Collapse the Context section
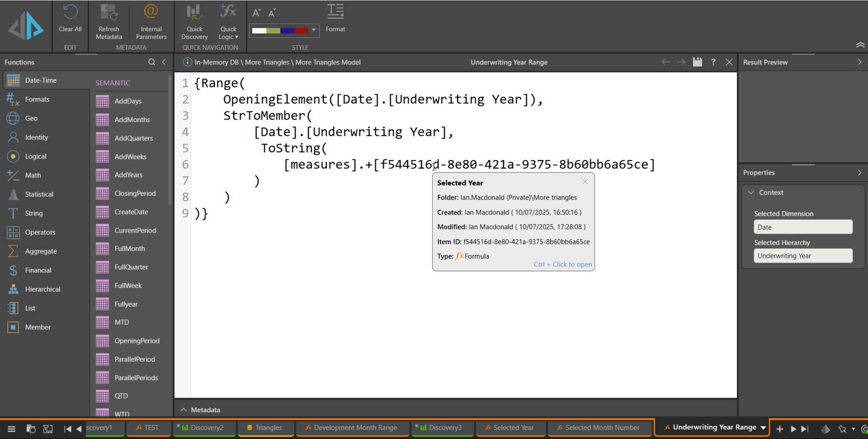Screen dimensions: 868x439 pos(751,192)
